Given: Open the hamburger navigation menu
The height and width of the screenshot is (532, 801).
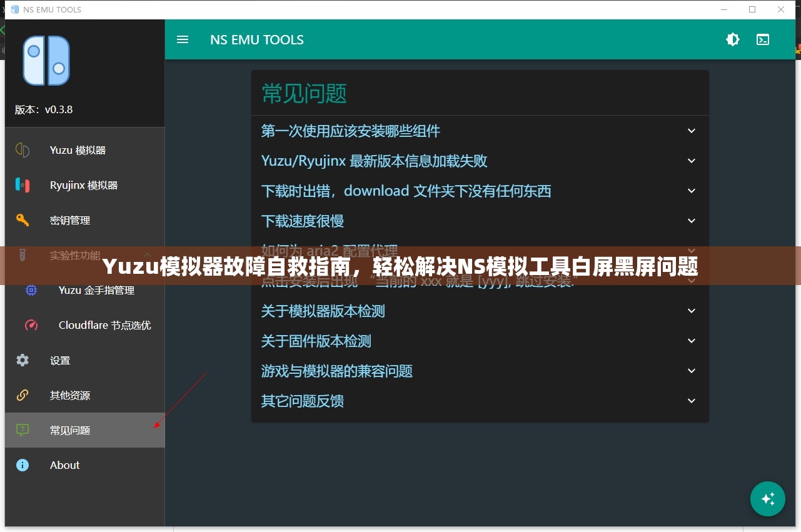Looking at the screenshot, I should (x=183, y=39).
